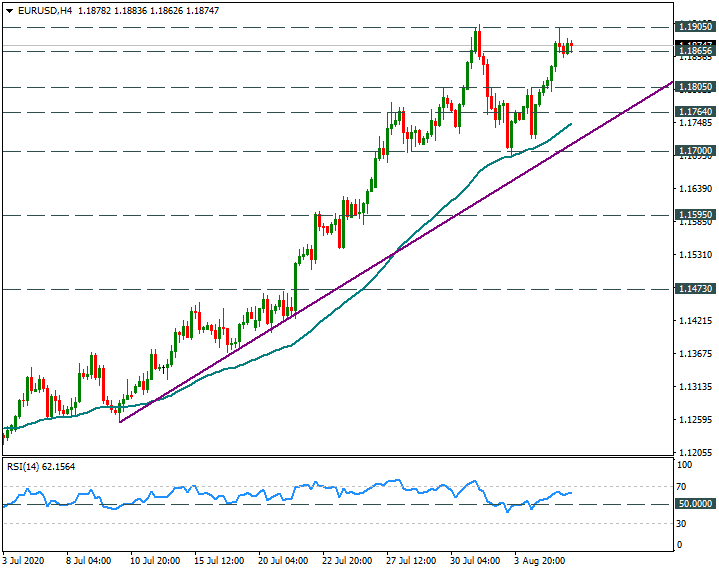Select the 1.19050 horizontal level price label
Viewport: 719px width, 572px height.
click(x=694, y=27)
